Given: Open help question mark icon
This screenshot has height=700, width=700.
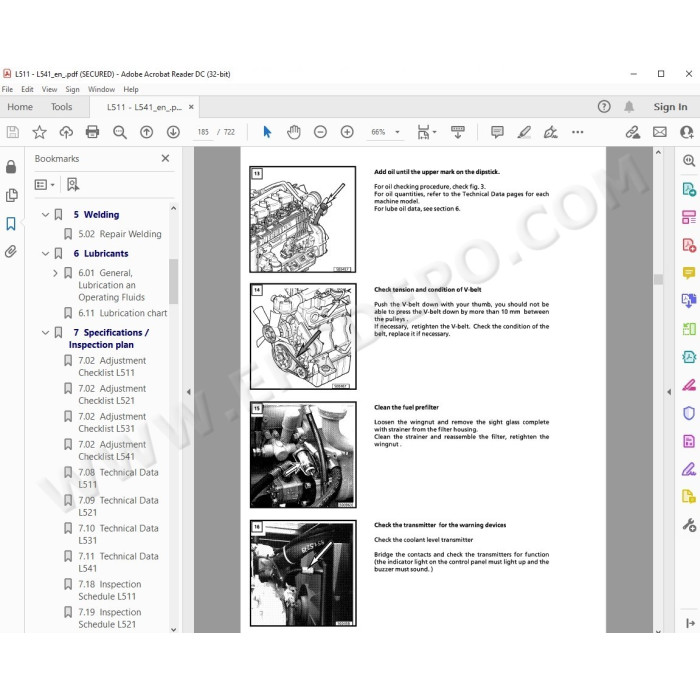Looking at the screenshot, I should tap(604, 107).
